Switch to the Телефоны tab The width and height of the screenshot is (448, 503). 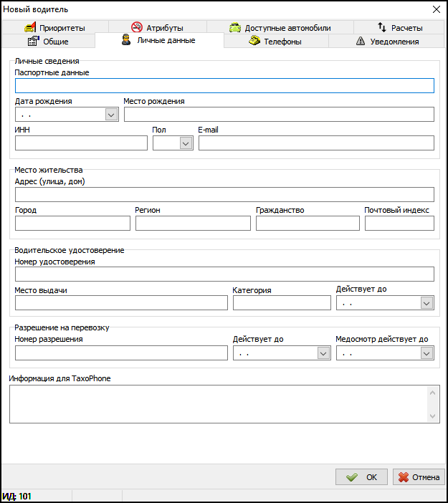tap(276, 42)
